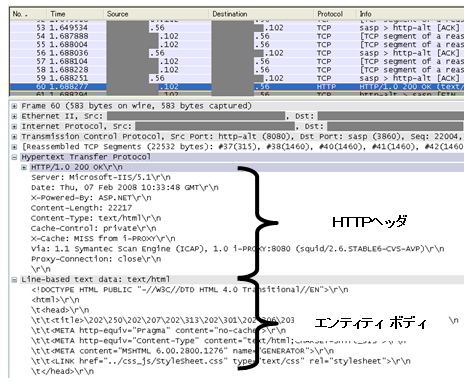The image size is (471, 384).
Task: Select the LINK StyleSheet.css line
Action: [221, 361]
